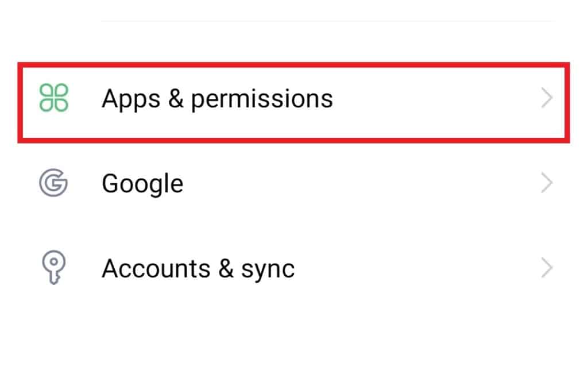Open the Apps & permissions menu entry

[293, 102]
